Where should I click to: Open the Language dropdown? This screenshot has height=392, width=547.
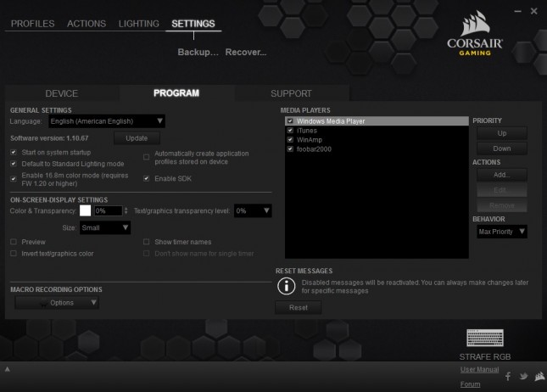(x=106, y=121)
